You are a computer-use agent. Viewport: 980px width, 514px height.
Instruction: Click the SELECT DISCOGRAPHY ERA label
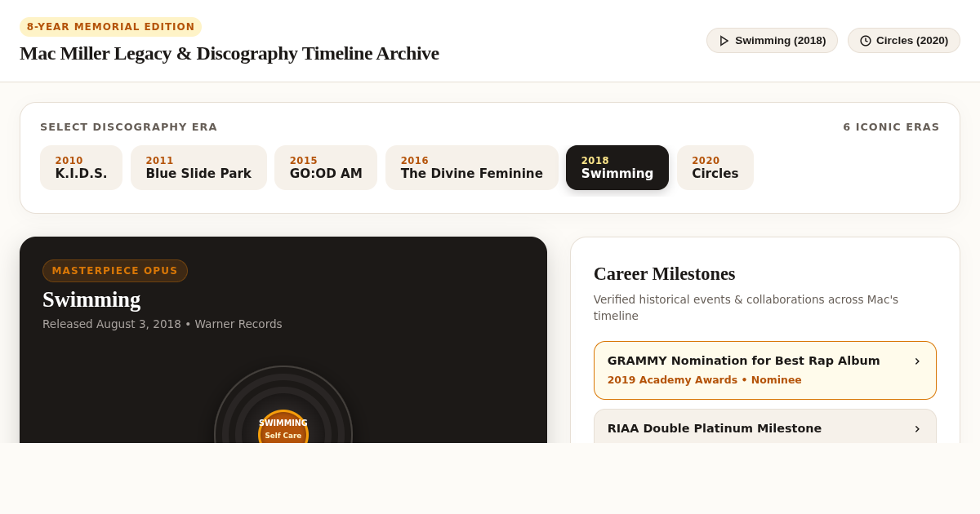(x=129, y=127)
